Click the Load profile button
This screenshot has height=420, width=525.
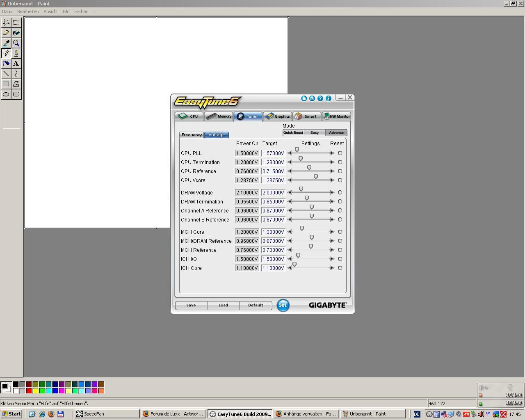(x=223, y=305)
